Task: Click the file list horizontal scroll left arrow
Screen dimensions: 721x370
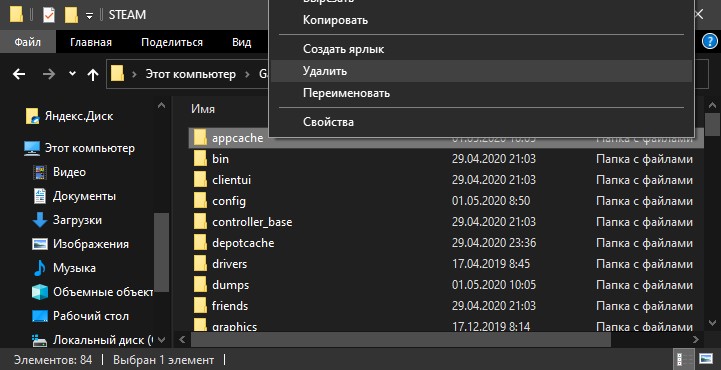Action: pos(182,340)
